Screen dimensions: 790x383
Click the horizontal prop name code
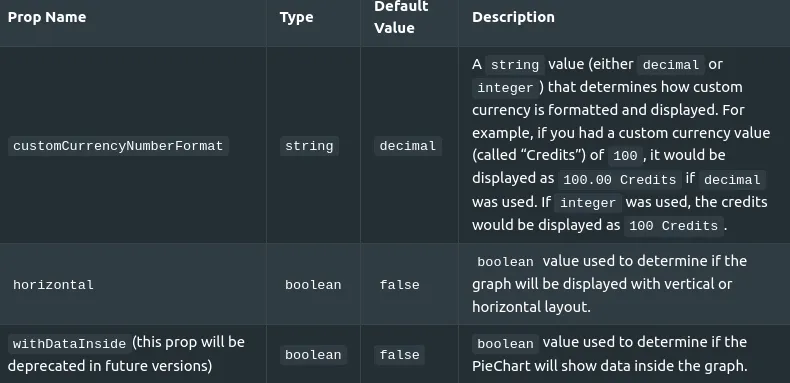point(53,285)
